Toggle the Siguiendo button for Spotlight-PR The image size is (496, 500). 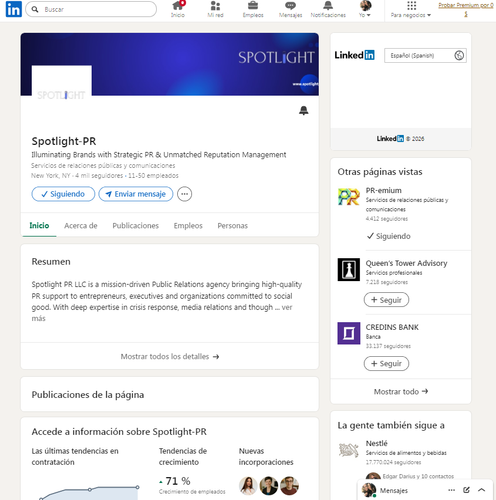point(63,194)
